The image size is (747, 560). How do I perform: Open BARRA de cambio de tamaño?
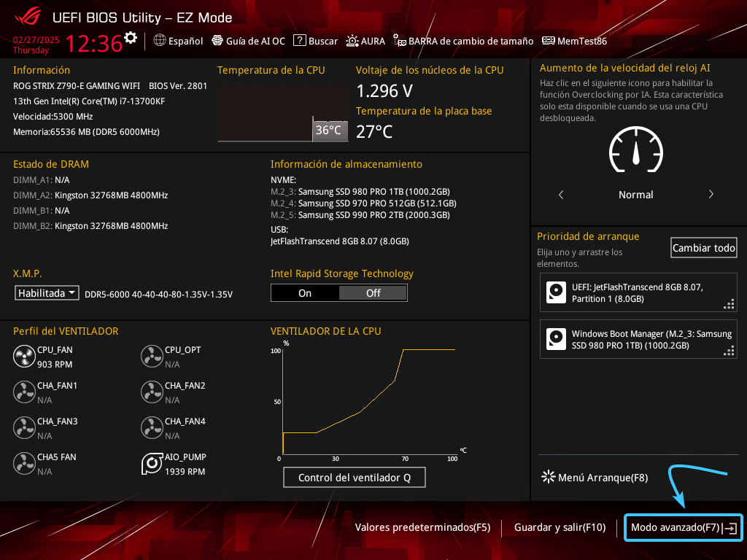[463, 41]
